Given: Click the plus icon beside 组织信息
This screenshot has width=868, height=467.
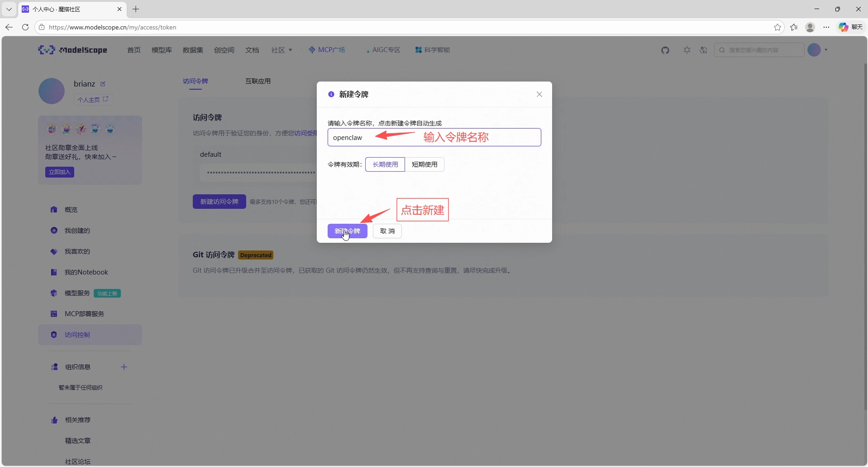Looking at the screenshot, I should 124,367.
